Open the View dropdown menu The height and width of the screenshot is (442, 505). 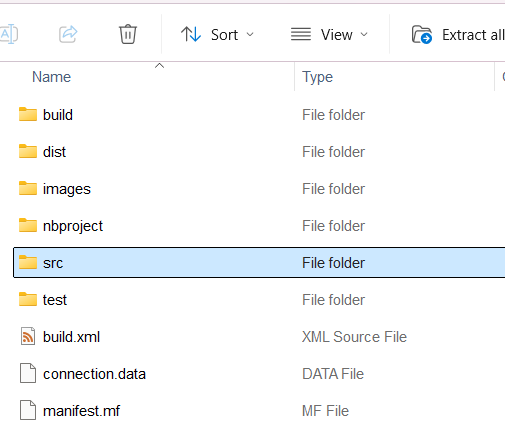point(329,34)
